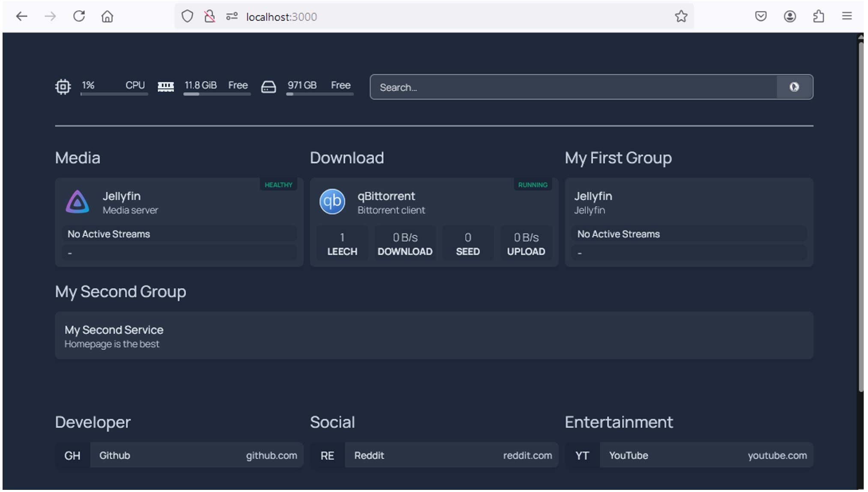Click the search button on search bar
868x492 pixels.
coord(795,87)
